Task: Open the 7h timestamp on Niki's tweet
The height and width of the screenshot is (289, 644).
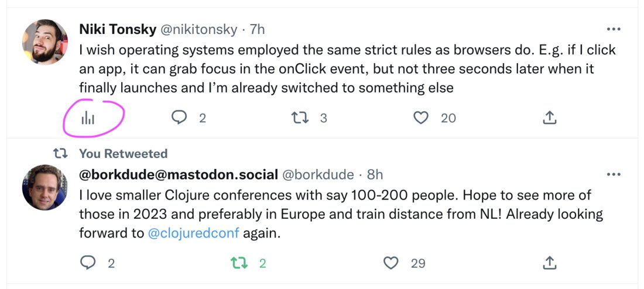Action: point(257,30)
